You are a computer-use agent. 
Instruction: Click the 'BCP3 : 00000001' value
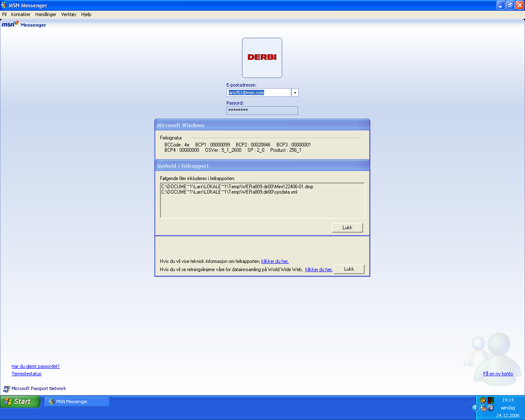[x=294, y=145]
